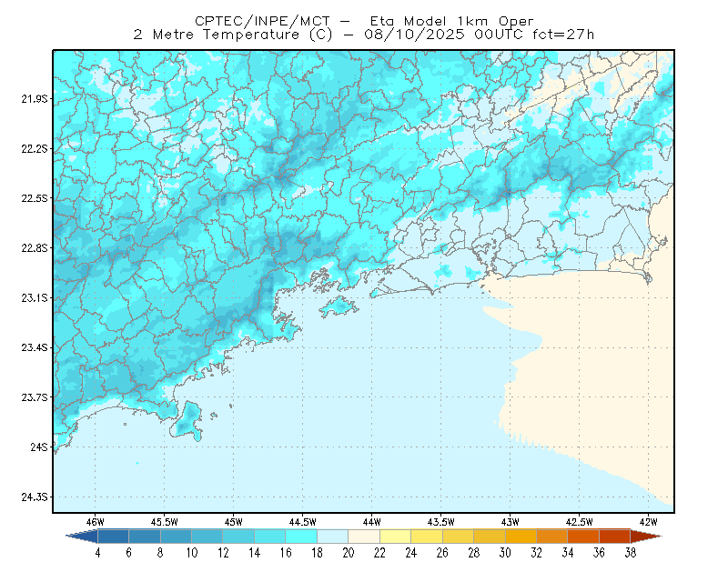Click the 46W longitude axis label

coord(96,522)
